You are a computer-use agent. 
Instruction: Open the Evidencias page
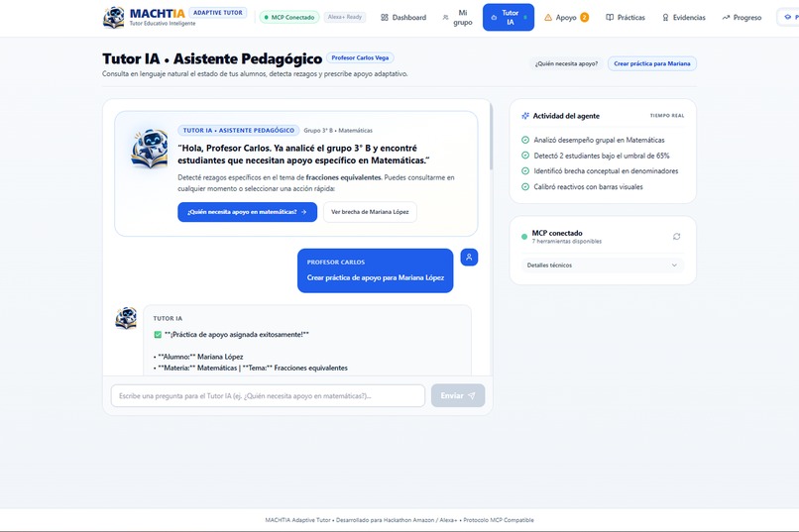coord(683,17)
